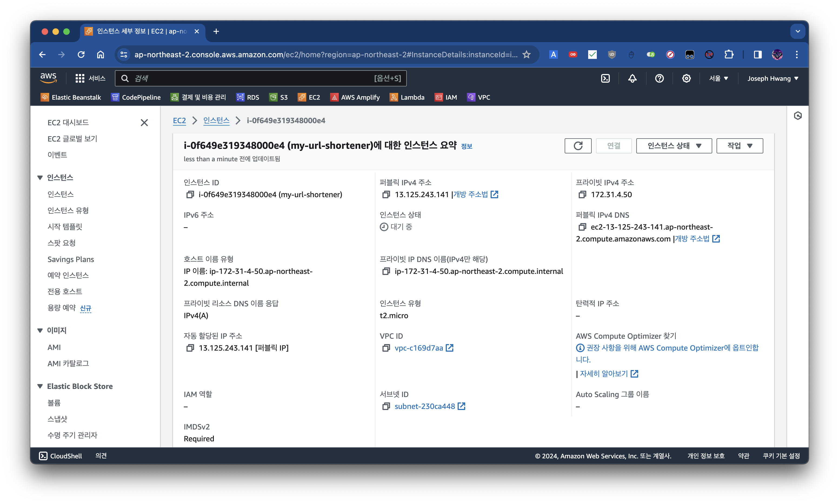Screen dimensions: 839x504
Task: Open the Chrome three-dot menu
Action: point(797,54)
